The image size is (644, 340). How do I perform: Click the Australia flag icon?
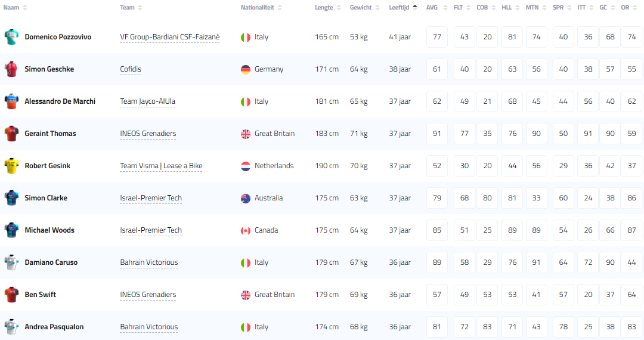tap(245, 198)
